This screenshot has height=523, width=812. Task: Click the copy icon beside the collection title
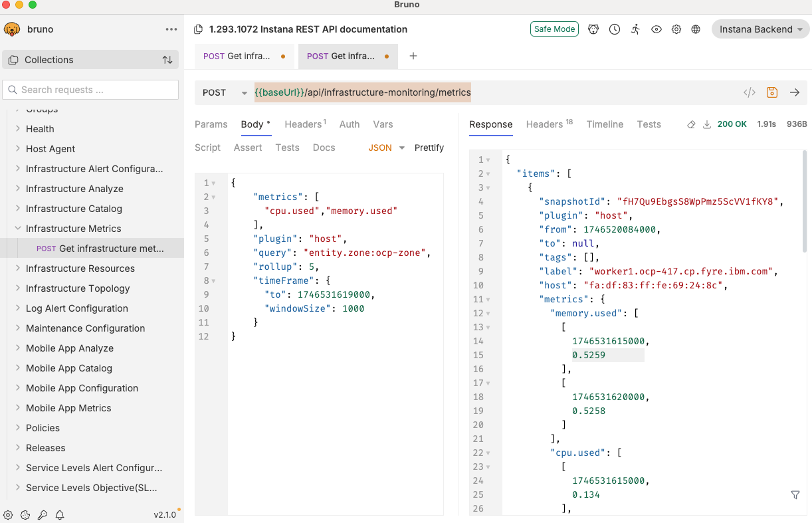click(198, 29)
